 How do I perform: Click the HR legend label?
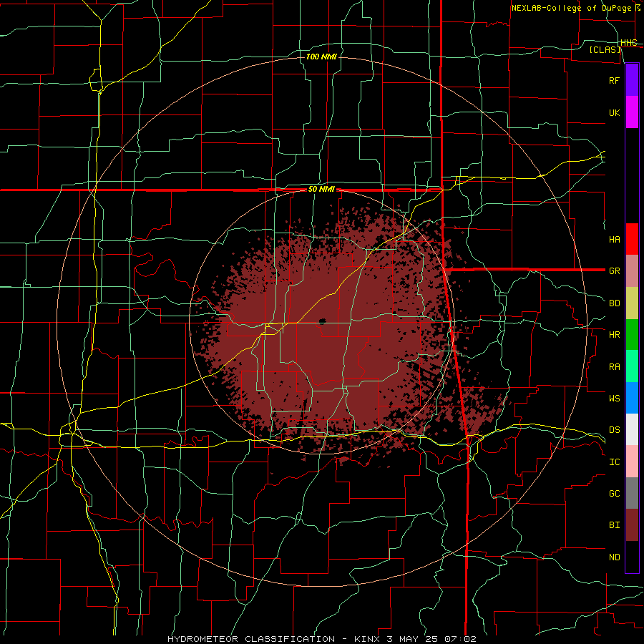pos(614,335)
